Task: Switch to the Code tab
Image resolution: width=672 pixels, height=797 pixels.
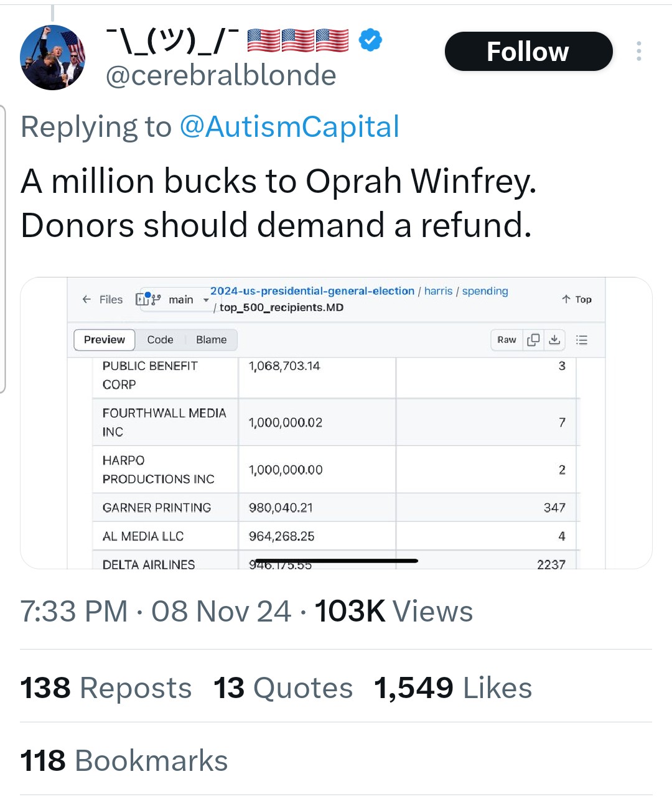Action: point(160,340)
